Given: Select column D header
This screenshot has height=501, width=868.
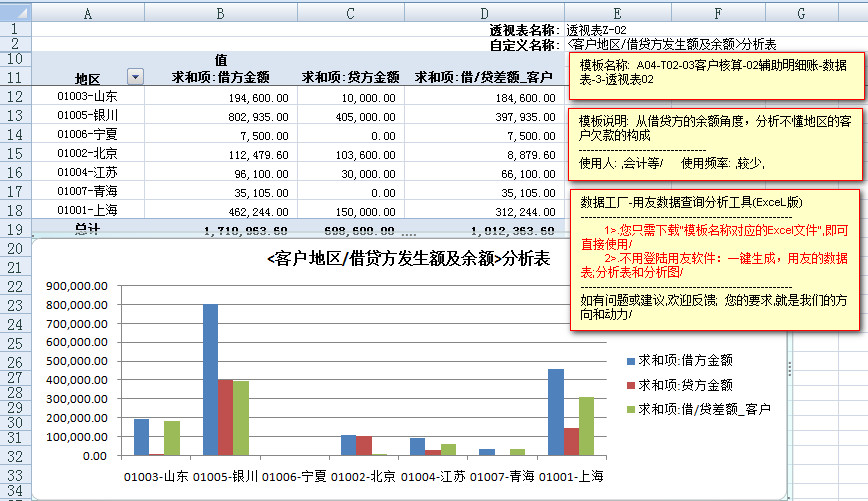Looking at the screenshot, I should (484, 12).
